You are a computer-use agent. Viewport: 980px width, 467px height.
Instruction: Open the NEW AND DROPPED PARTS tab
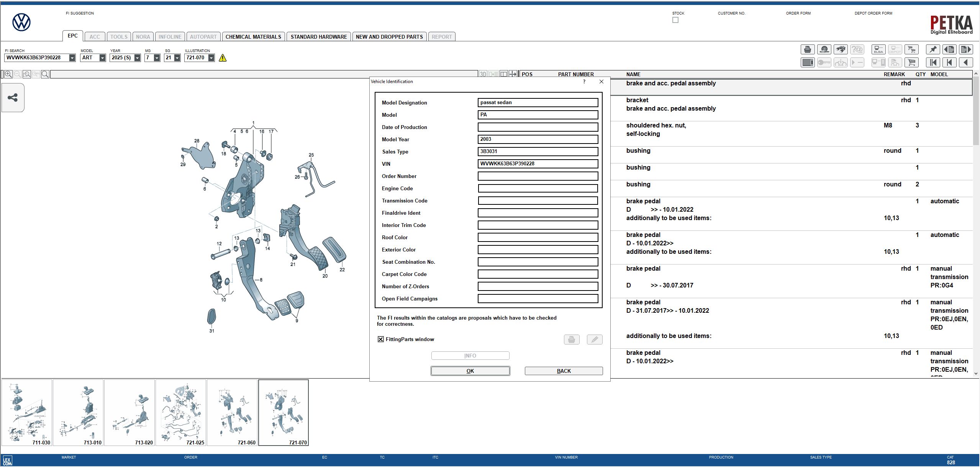tap(389, 37)
